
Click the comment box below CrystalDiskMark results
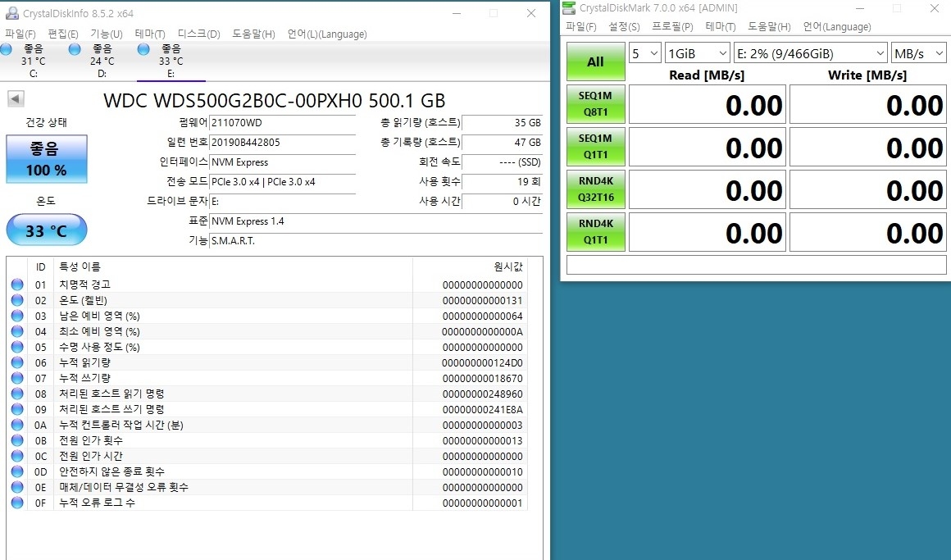(757, 265)
